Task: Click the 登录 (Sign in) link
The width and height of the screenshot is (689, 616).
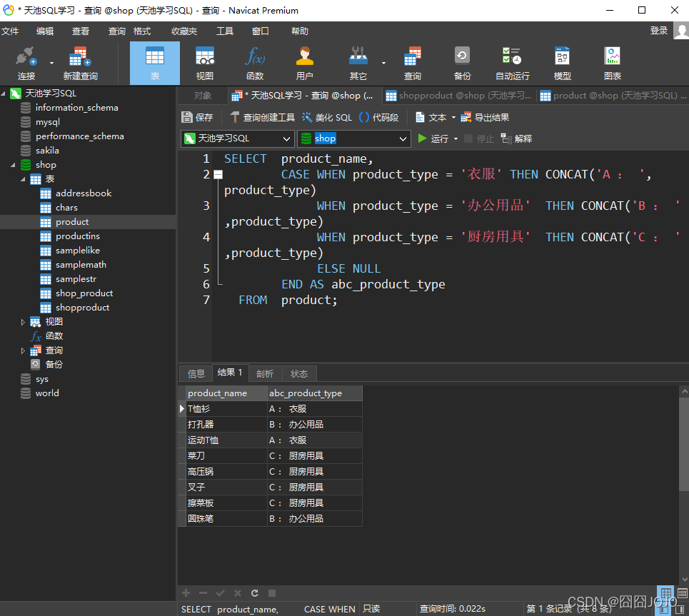Action: (659, 31)
